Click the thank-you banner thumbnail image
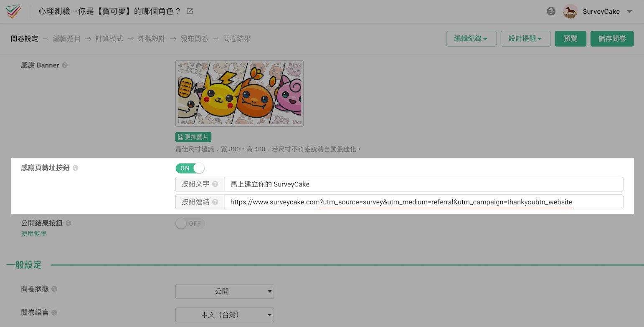 pos(239,93)
